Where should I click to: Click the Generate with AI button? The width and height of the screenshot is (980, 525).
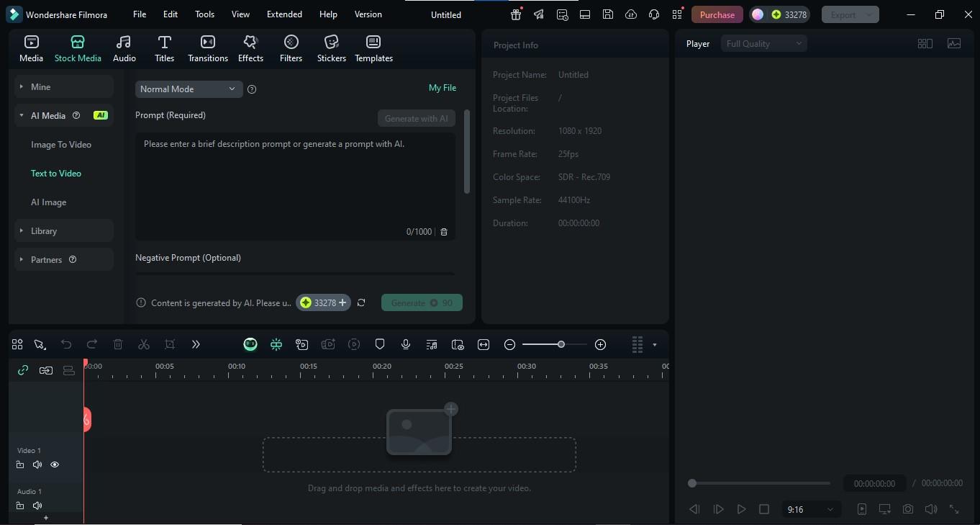click(x=417, y=118)
